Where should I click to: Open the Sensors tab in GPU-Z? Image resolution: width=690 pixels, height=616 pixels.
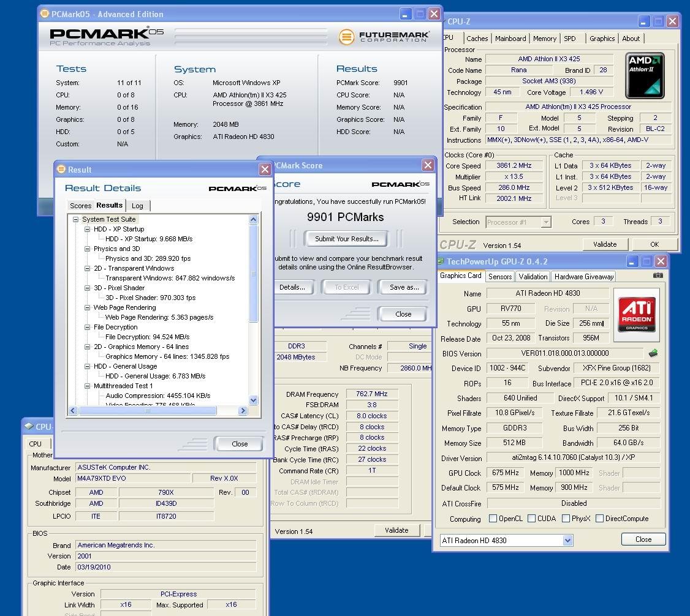point(500,277)
